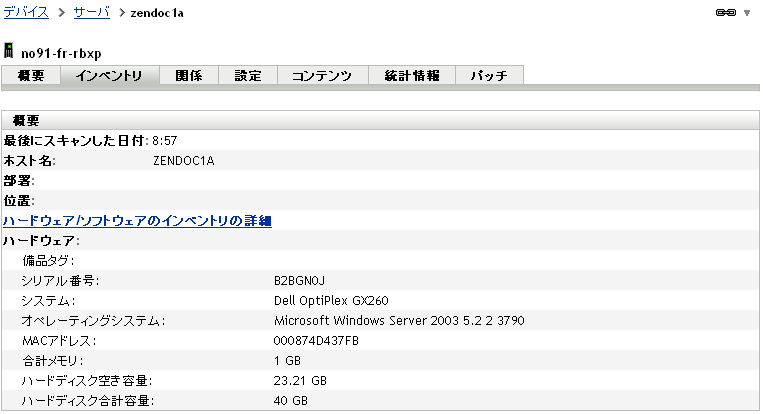Click the 概要 section header bar

[380, 120]
